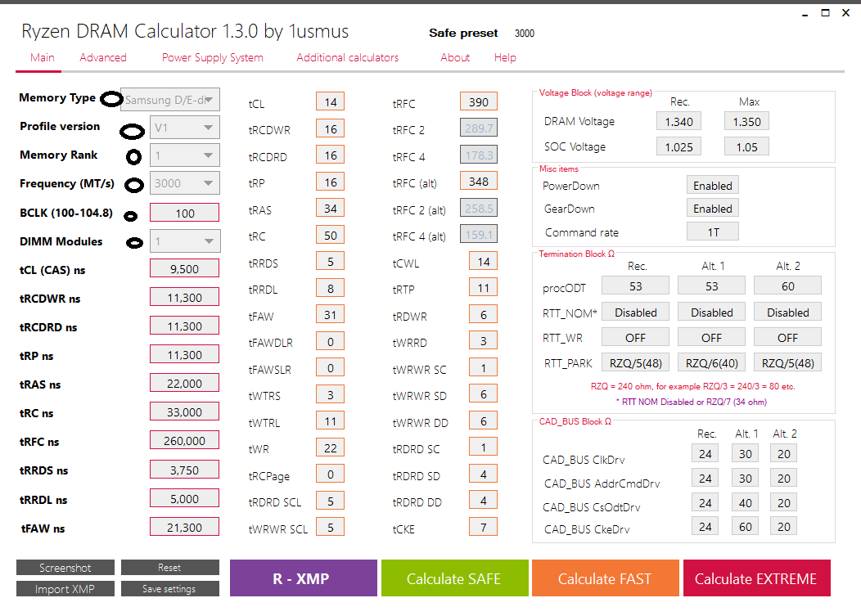861x616 pixels.
Task: Click the tCL (CAS) ns field
Action: tap(184, 269)
